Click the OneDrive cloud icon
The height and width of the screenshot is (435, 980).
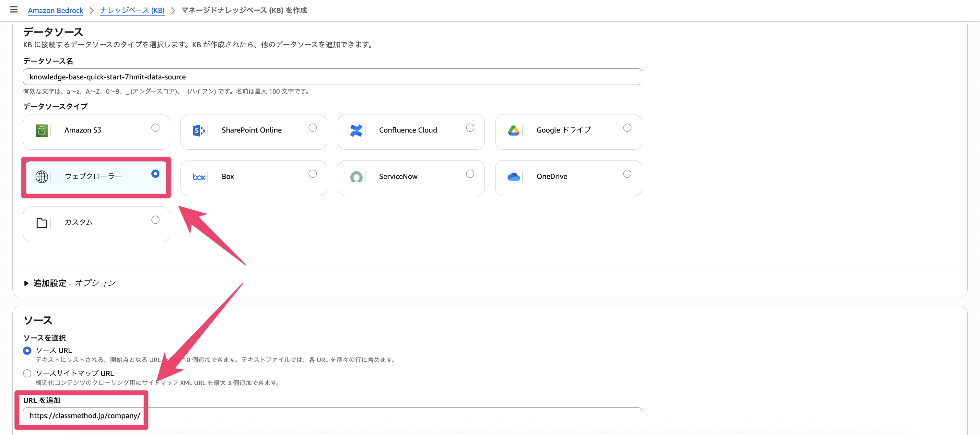point(514,177)
